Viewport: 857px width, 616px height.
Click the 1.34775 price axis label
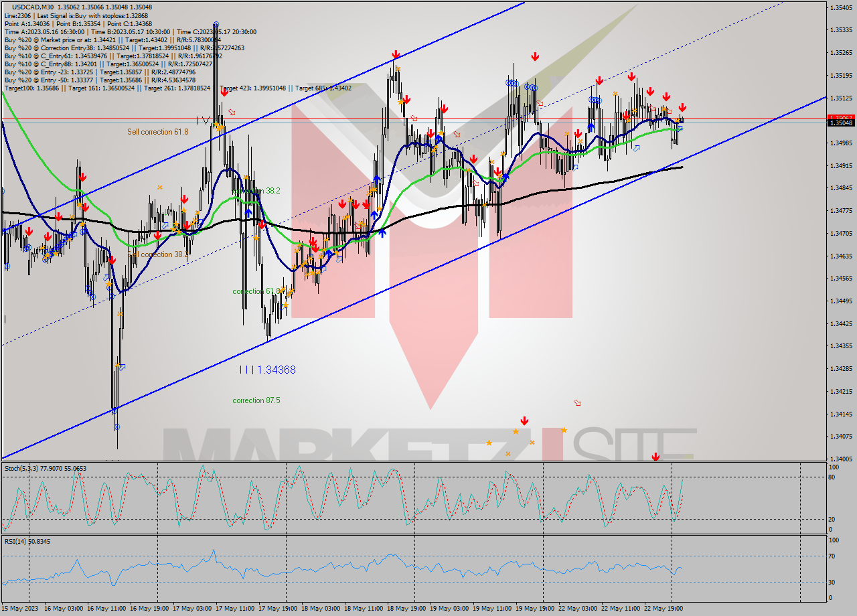point(841,211)
